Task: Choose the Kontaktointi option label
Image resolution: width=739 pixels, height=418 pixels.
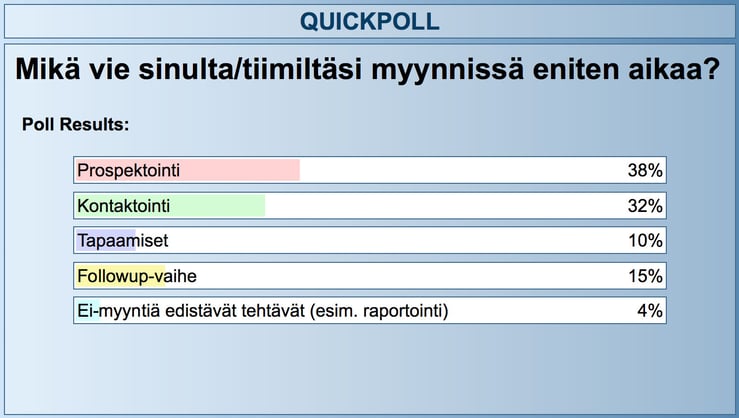Action: (x=124, y=206)
